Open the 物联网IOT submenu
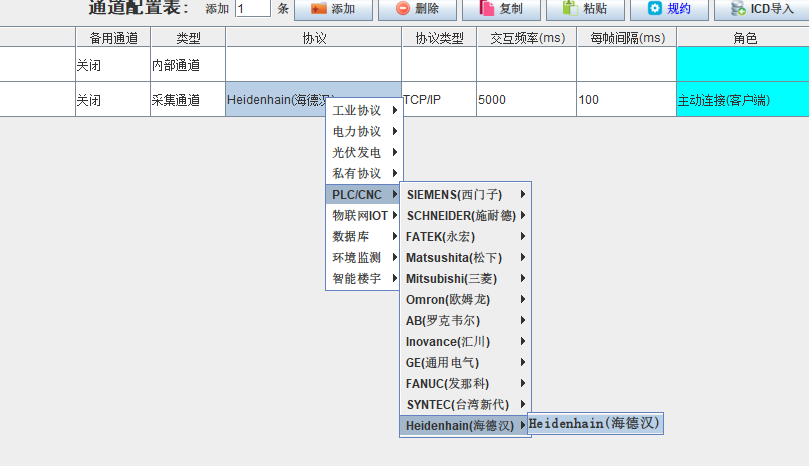 [x=364, y=216]
